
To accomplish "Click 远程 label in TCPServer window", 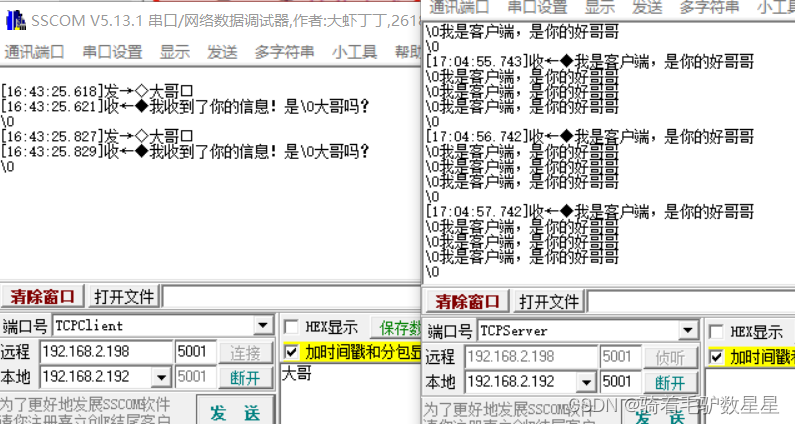I will 441,357.
